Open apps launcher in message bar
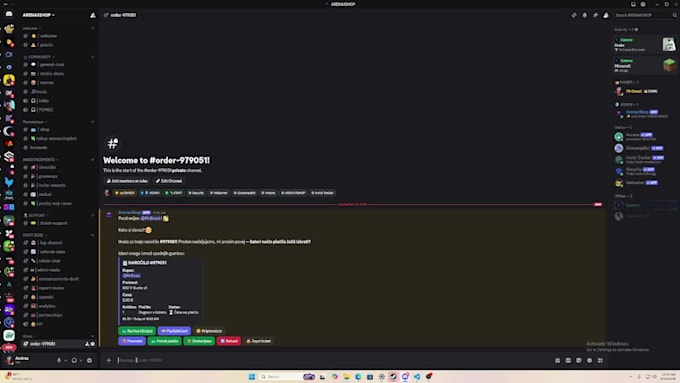680x383 pixels. pyautogui.click(x=600, y=360)
